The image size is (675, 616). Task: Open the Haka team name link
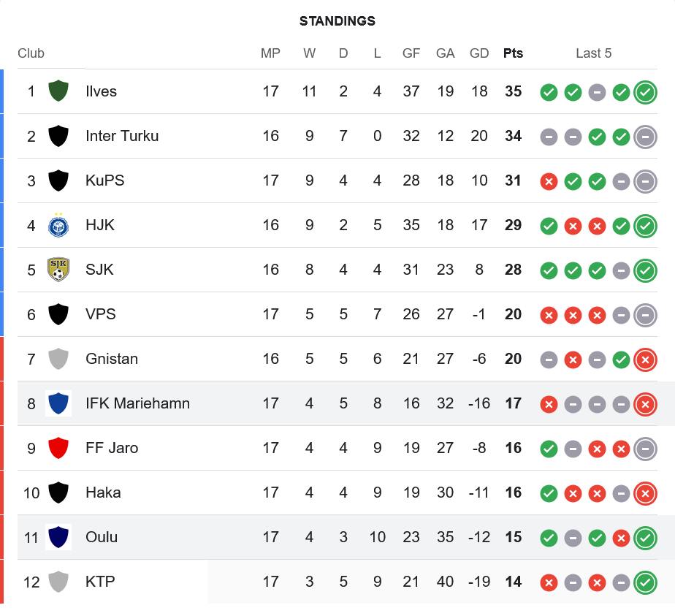[x=103, y=493]
